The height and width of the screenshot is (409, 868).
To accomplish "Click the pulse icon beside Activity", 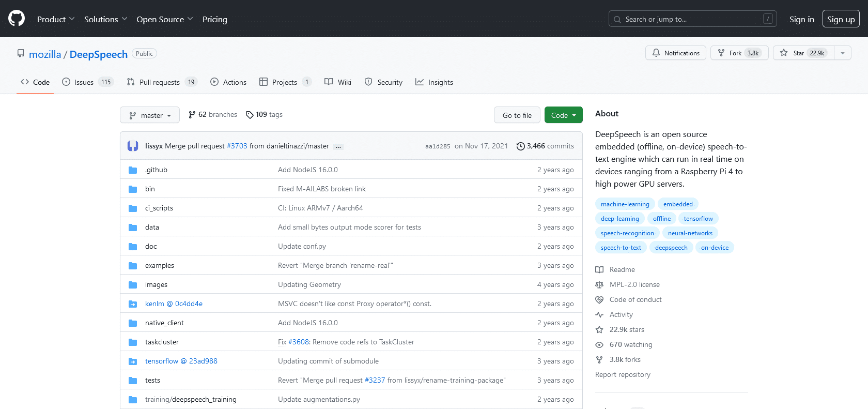I will point(599,315).
